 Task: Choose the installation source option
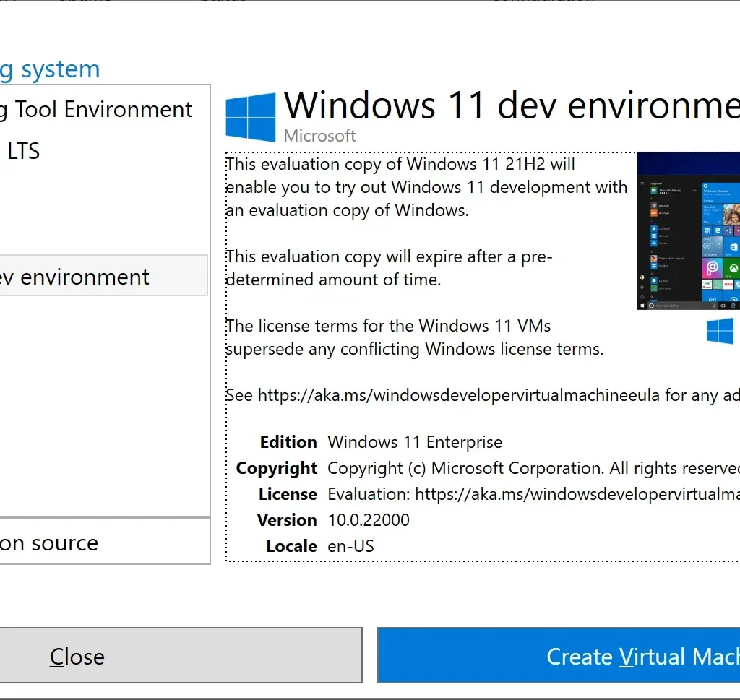[x=104, y=543]
